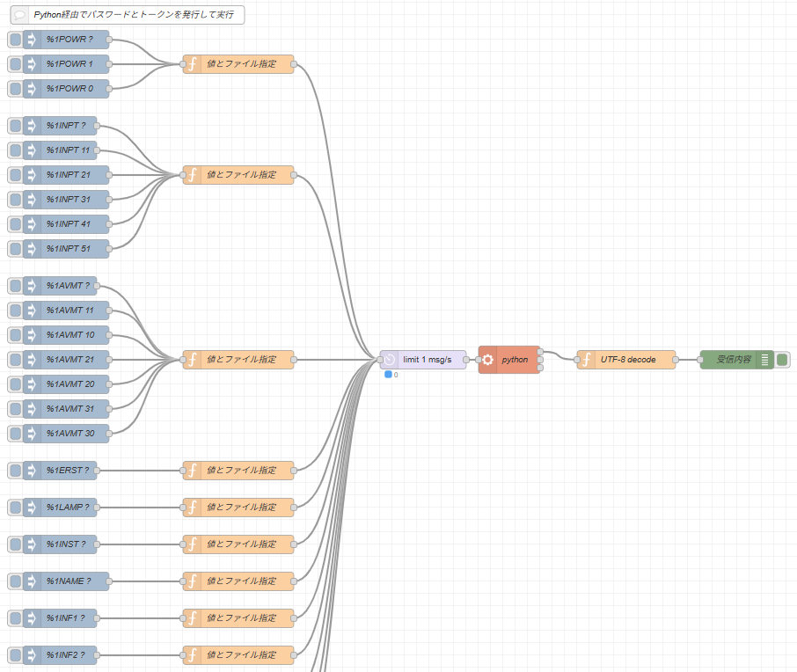Select the %1INF1 ? inject arrow icon
The image size is (797, 672).
pos(32,618)
